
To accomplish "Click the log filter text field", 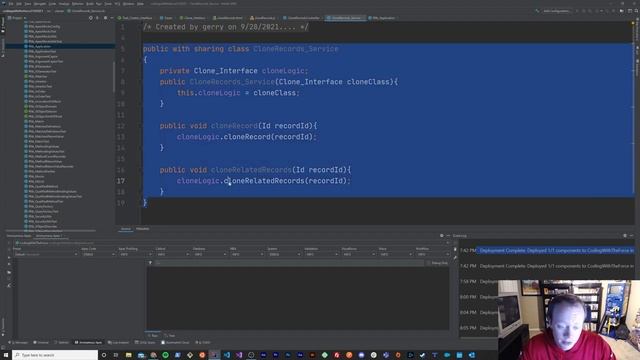I will pyautogui.click(x=289, y=263).
